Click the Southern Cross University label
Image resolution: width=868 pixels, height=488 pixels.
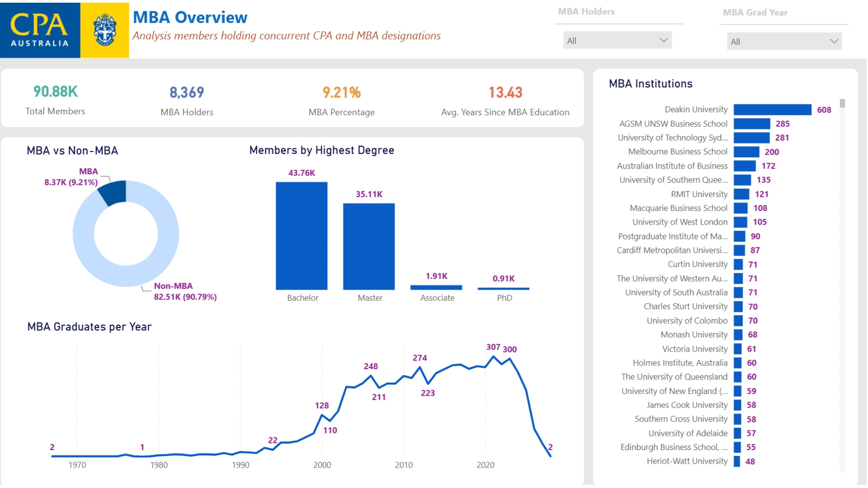(x=681, y=419)
